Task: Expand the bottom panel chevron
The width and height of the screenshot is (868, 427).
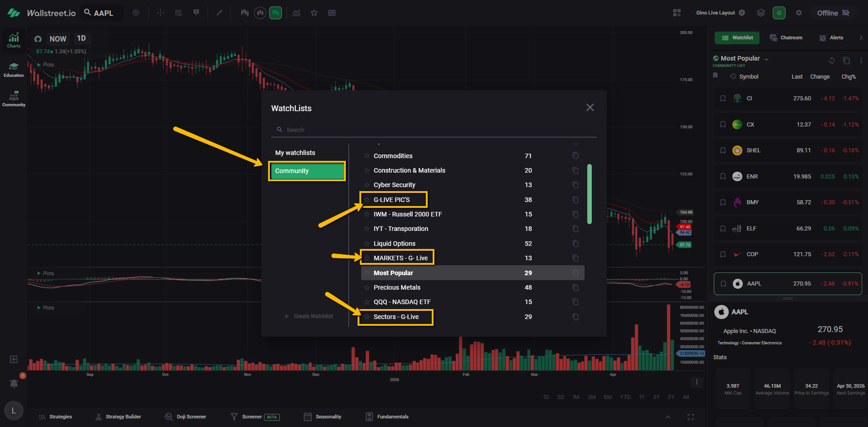Action: [668, 417]
